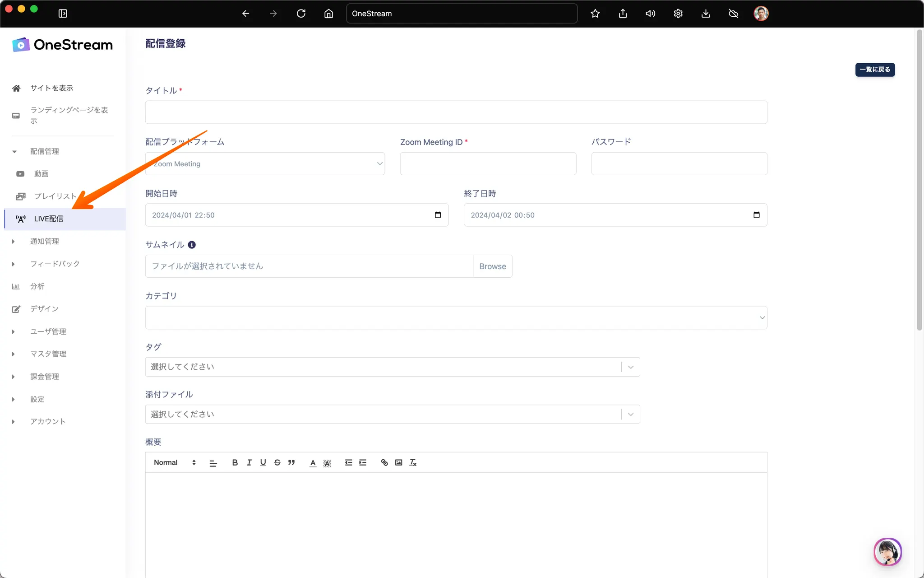Viewport: 924px width, 578px height.
Task: Expand the 通知管理 sidebar section
Action: pos(44,241)
